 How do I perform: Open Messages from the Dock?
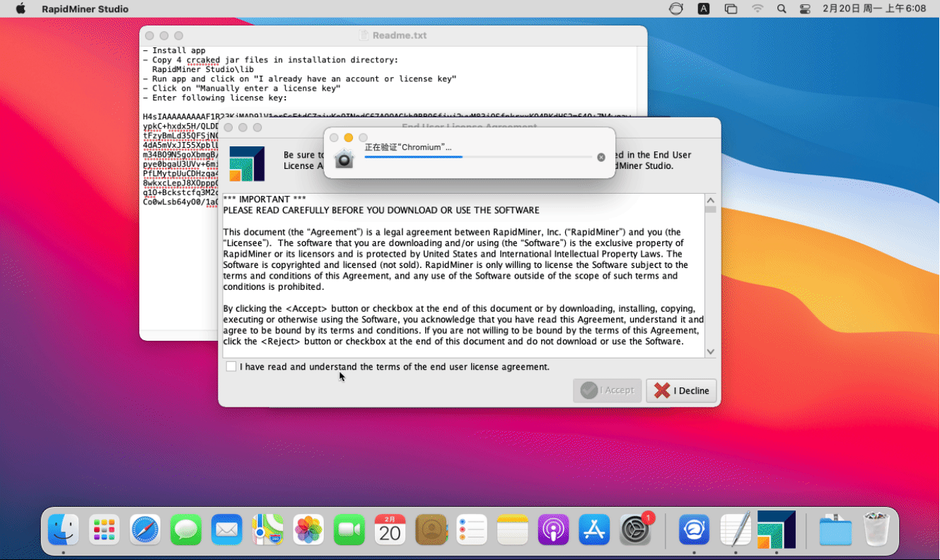click(186, 530)
